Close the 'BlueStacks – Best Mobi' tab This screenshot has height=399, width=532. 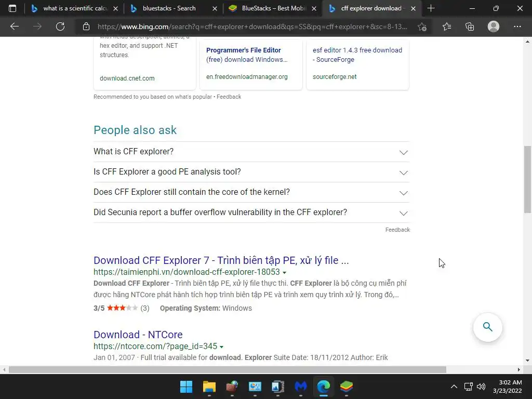(x=314, y=8)
